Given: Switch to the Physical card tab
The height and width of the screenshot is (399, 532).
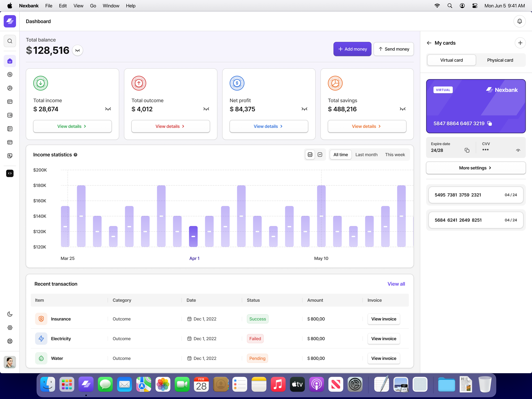Looking at the screenshot, I should point(500,60).
